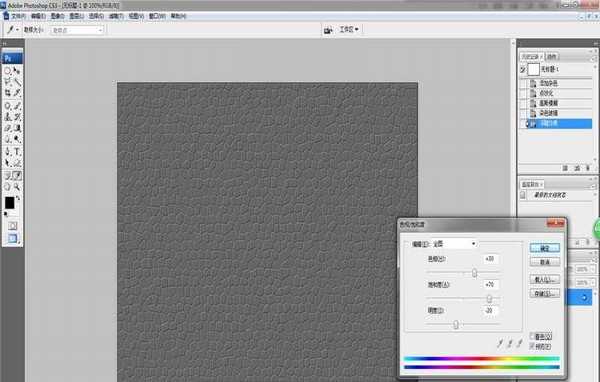Screen dimensions: 600x382
Task: Toggle the Colorize checkbox
Action: tap(532, 336)
